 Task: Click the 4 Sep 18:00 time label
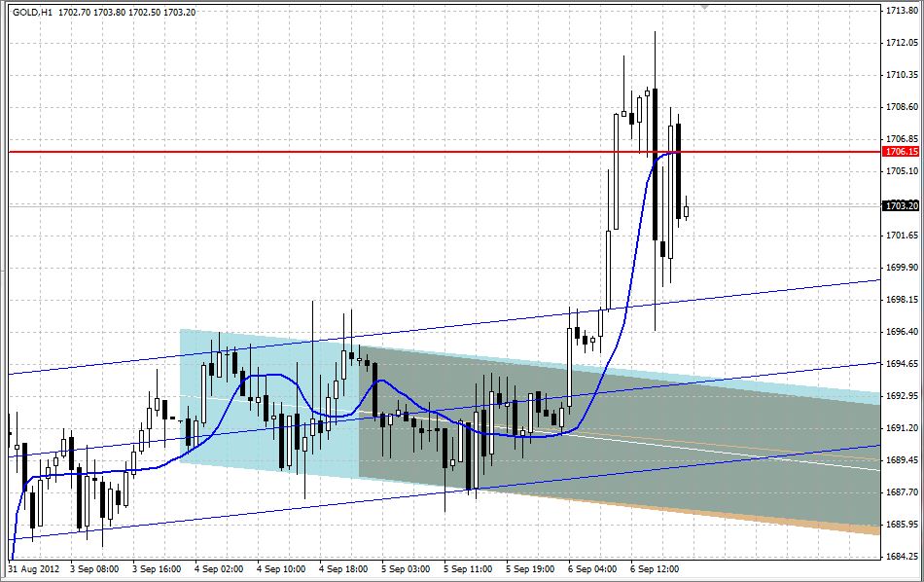343,569
